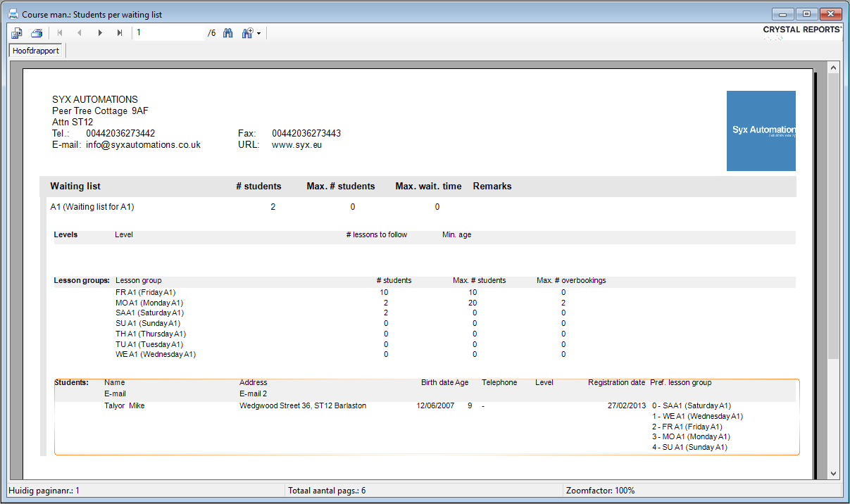
Task: Maximize the report window
Action: pos(806,14)
